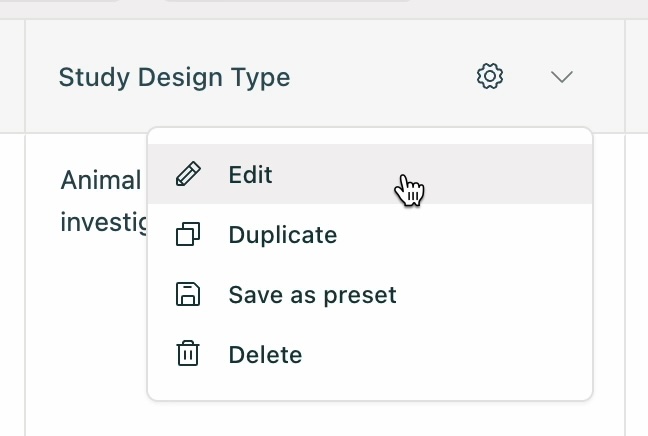Click the pencil icon beside Edit
This screenshot has height=436, width=648.
[x=188, y=174]
